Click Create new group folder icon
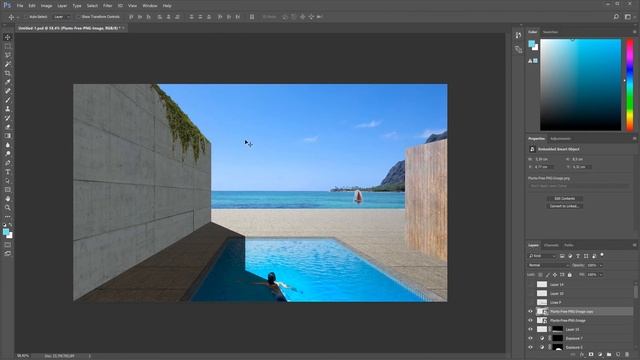 pos(609,355)
